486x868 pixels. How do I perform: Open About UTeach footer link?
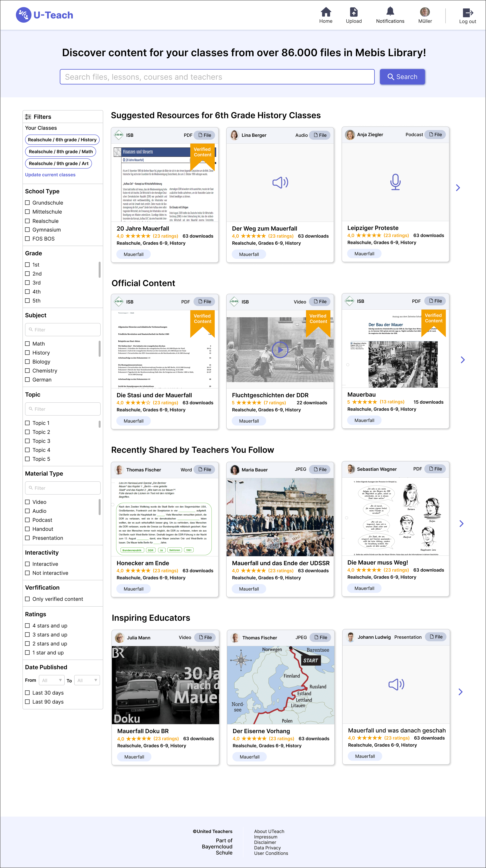point(269,831)
